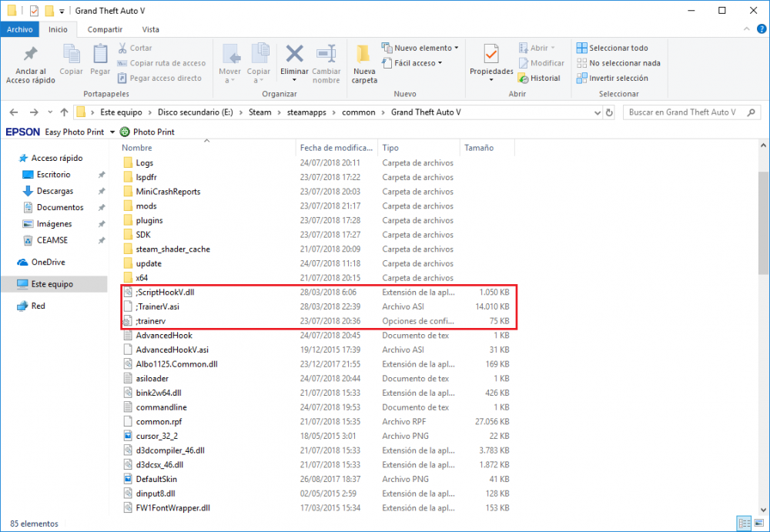
Task: Click the Pegar clipboard icon
Action: pyautogui.click(x=100, y=54)
